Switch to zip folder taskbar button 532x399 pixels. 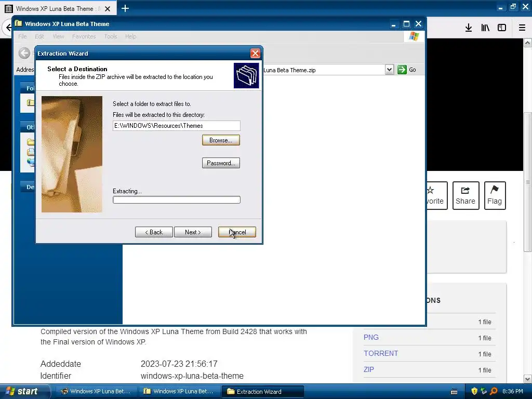click(179, 391)
